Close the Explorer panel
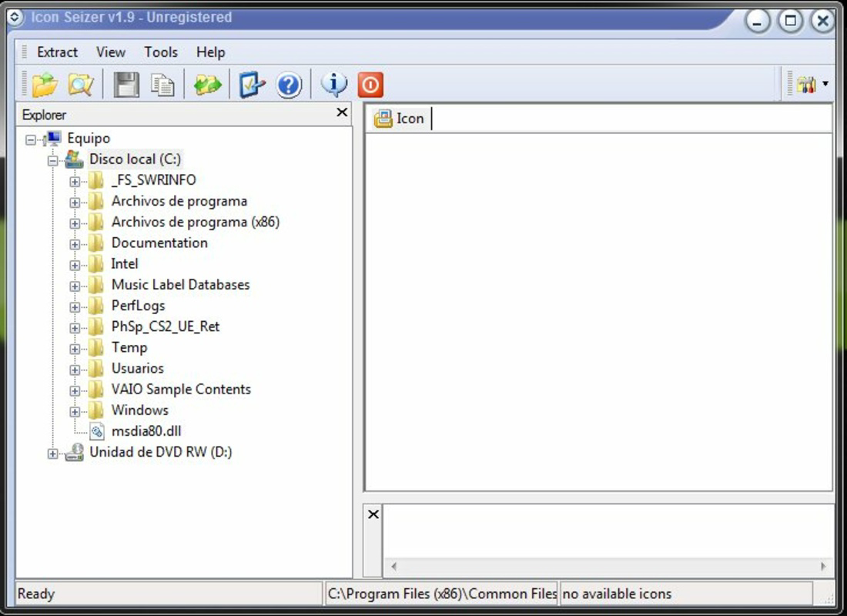Image resolution: width=847 pixels, height=616 pixels. [342, 112]
